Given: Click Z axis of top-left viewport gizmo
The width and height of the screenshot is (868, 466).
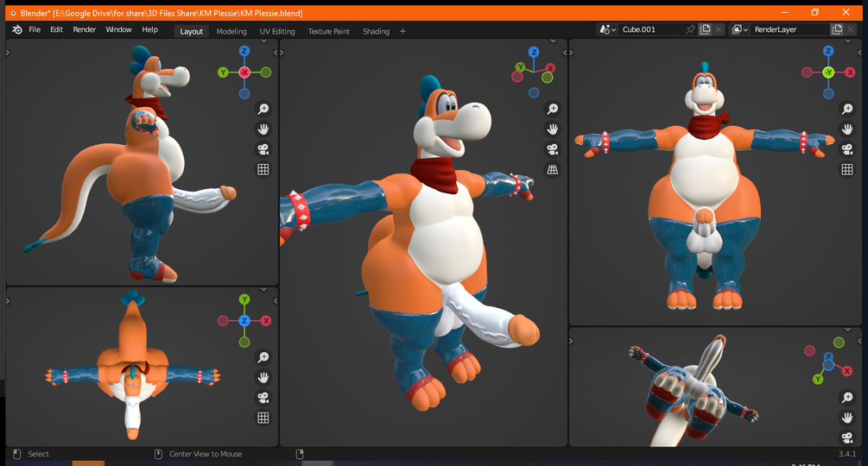Looking at the screenshot, I should coord(244,51).
